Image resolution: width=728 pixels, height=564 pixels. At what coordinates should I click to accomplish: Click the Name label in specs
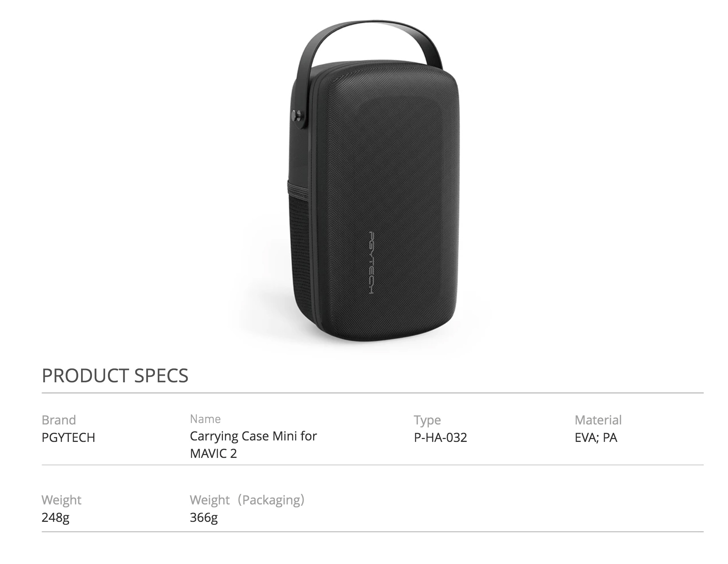pos(205,419)
